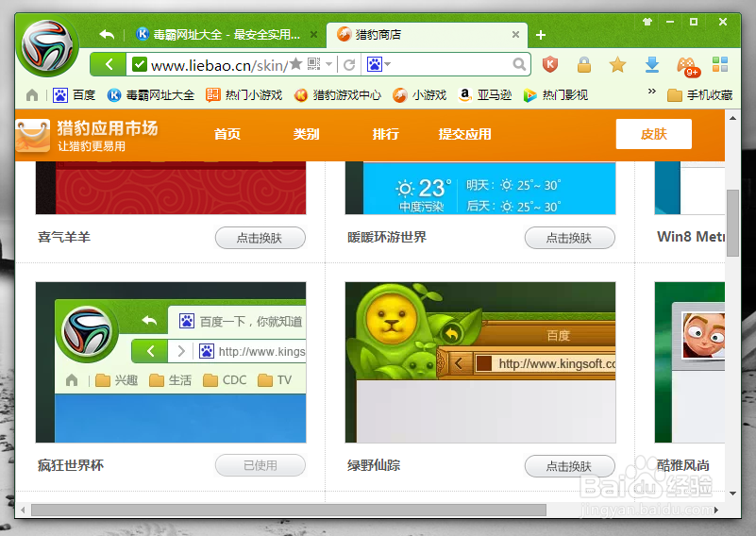Viewport: 756px width, 536px height.
Task: Click the search magnifier icon
Action: [x=519, y=64]
